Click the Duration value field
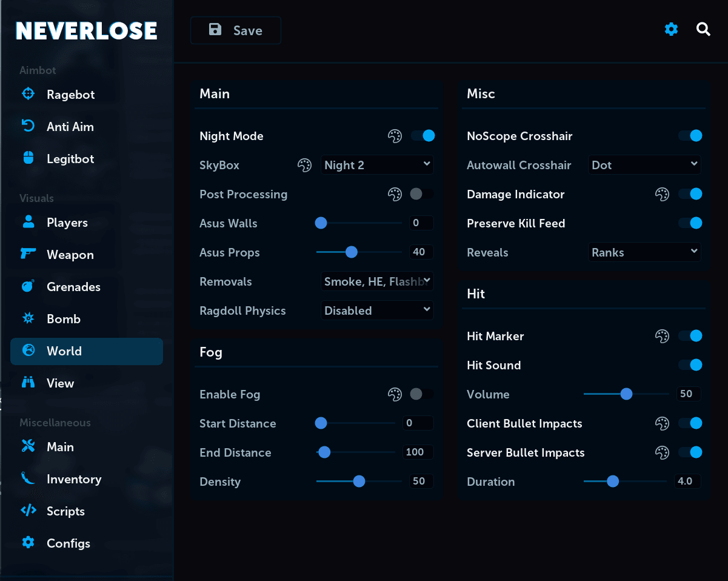Screen dimensions: 728x581 (x=687, y=482)
